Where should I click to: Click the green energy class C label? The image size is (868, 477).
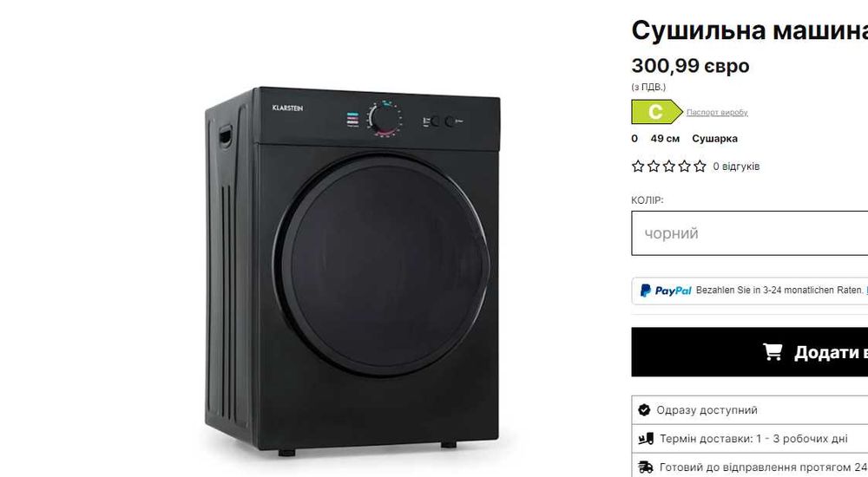point(656,112)
